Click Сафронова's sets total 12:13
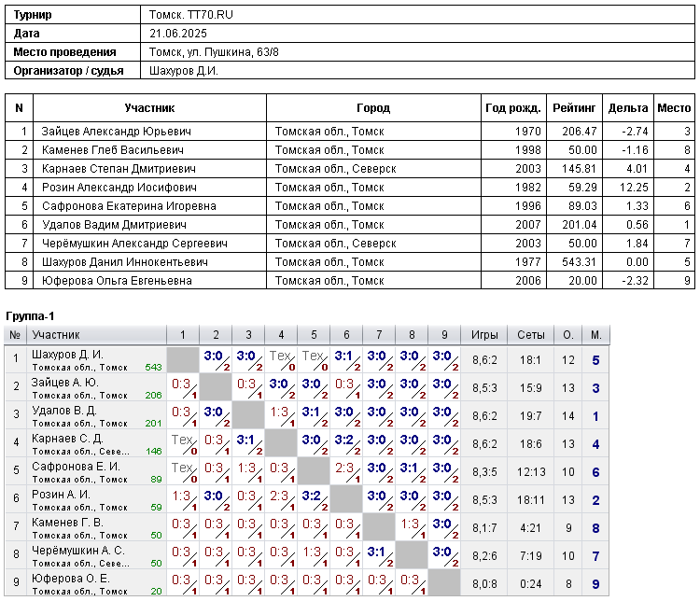The image size is (700, 601). 531,472
